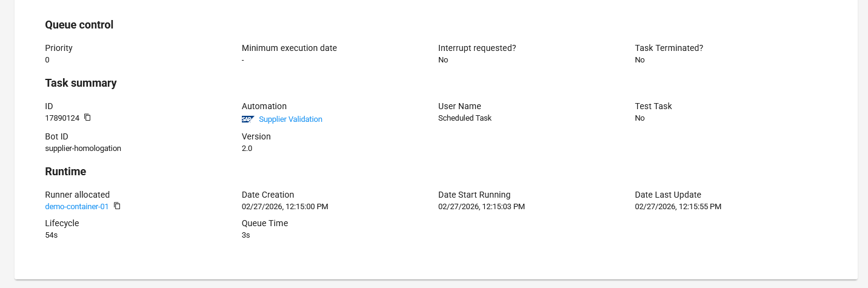
Task: Click the SAP logo beside Supplier Validation
Action: (x=247, y=119)
